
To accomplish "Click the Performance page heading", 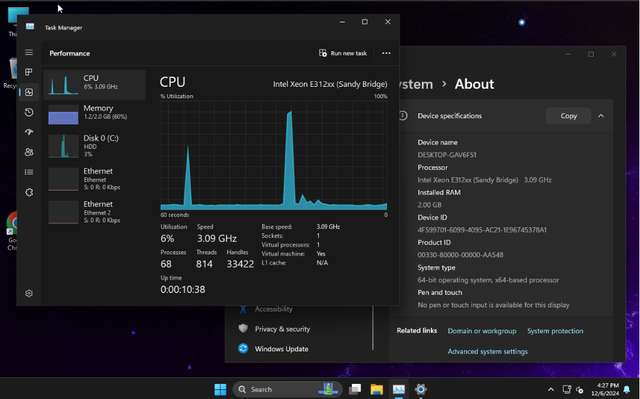I will (70, 53).
